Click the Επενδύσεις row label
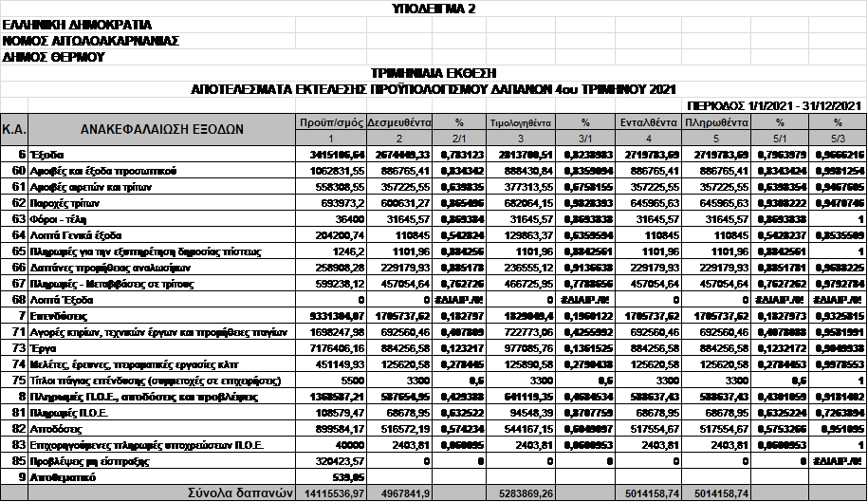Screen dimensions: 868x502 [60, 314]
